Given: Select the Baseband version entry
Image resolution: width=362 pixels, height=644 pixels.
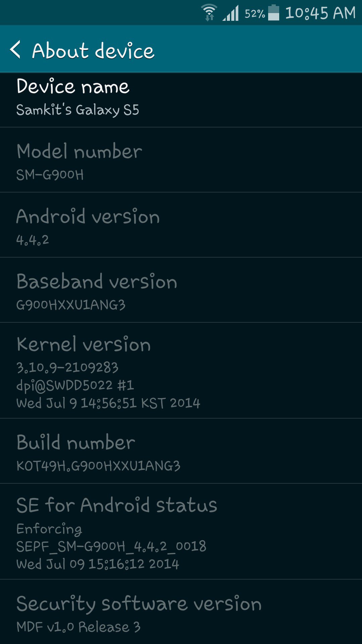Looking at the screenshot, I should pos(181,290).
